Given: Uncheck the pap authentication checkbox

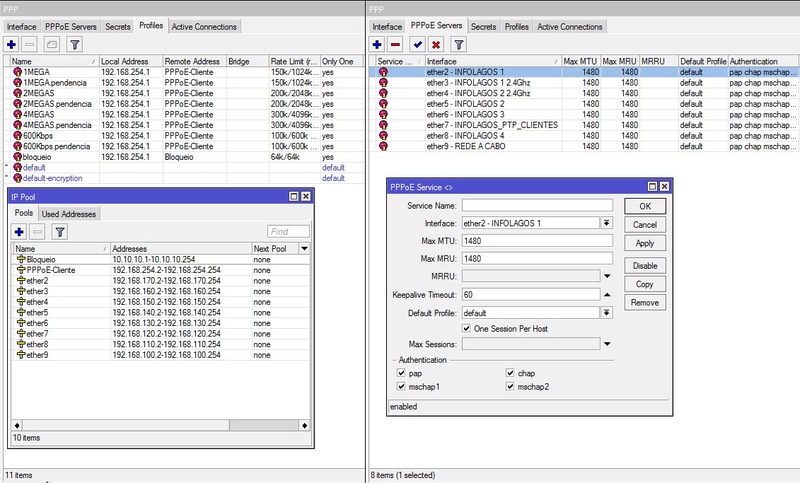Looking at the screenshot, I should [402, 373].
